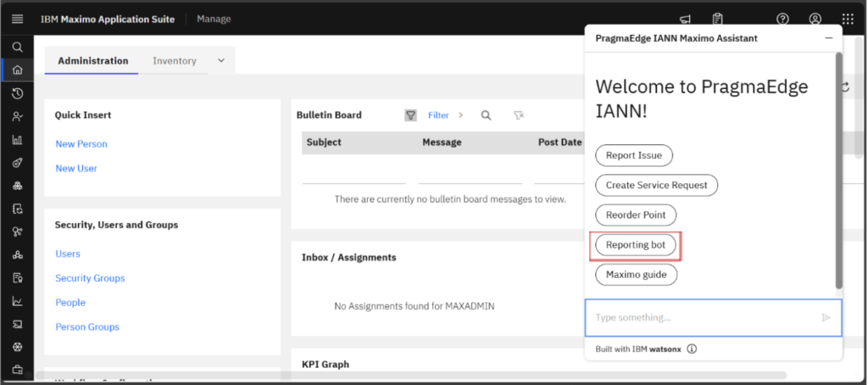Viewport: 868px width, 385px height.
Task: Open document with refresh arrows sidebar icon
Action: (x=17, y=209)
